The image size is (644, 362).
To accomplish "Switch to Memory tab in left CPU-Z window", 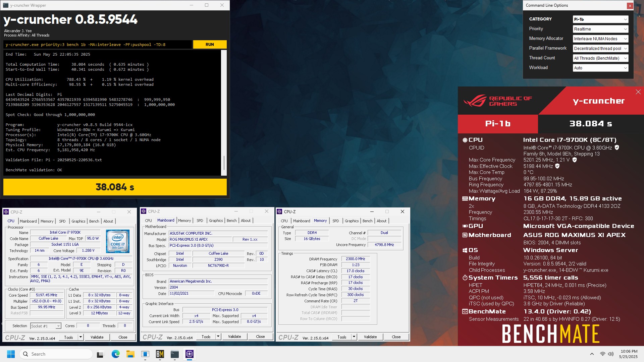I will (47, 221).
